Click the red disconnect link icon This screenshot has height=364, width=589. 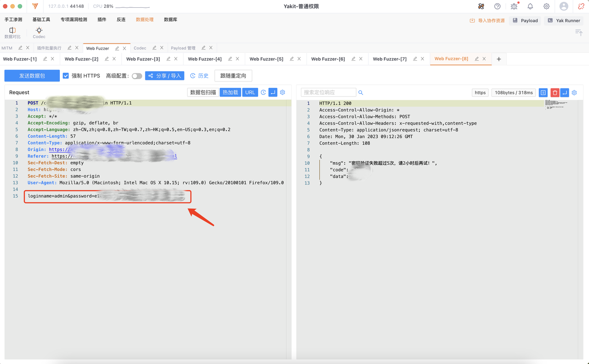pyautogui.click(x=581, y=6)
